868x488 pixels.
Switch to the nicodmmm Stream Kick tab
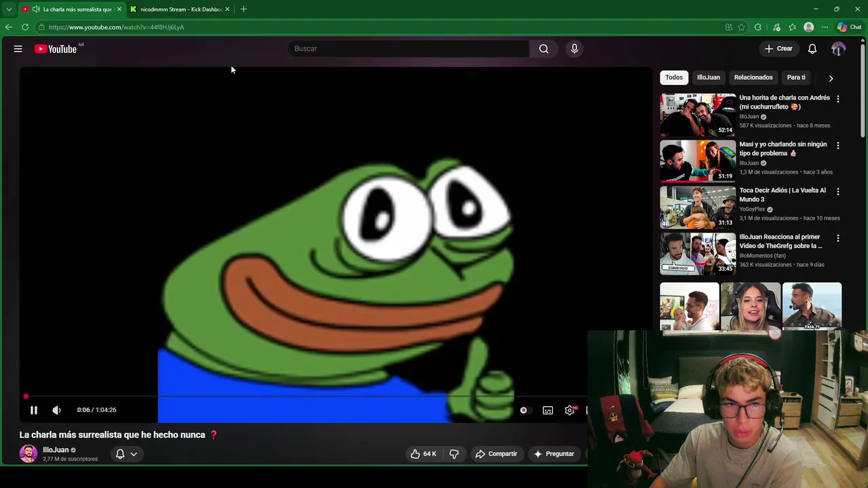[x=181, y=9]
